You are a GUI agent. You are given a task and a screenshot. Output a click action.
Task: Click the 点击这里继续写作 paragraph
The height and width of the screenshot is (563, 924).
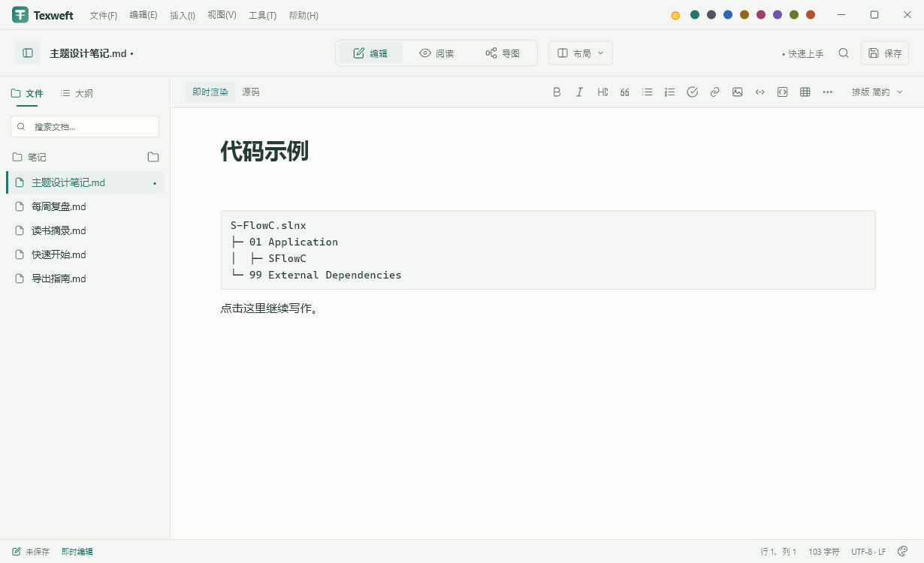(x=270, y=309)
